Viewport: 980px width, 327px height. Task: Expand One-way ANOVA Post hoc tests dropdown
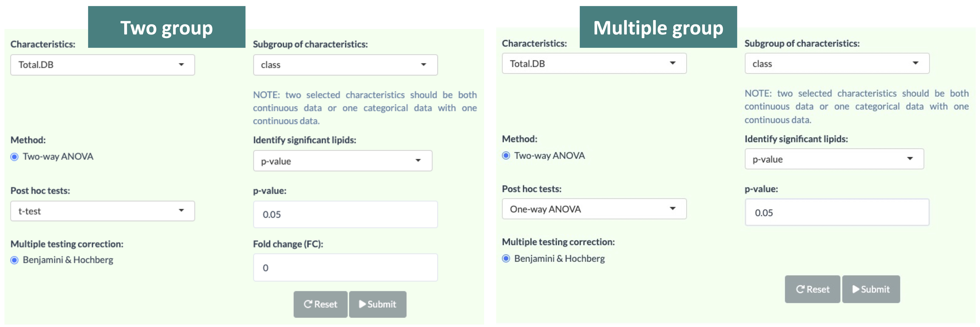594,209
